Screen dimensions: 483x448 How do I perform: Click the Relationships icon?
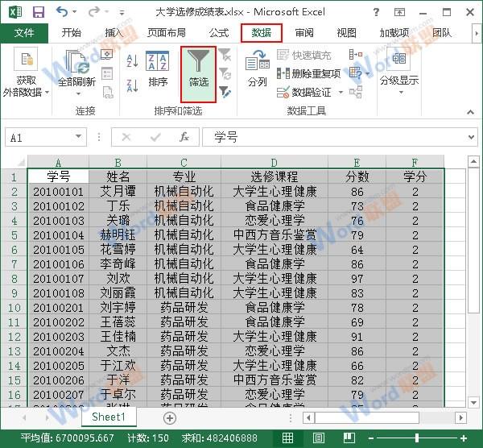coord(356,92)
